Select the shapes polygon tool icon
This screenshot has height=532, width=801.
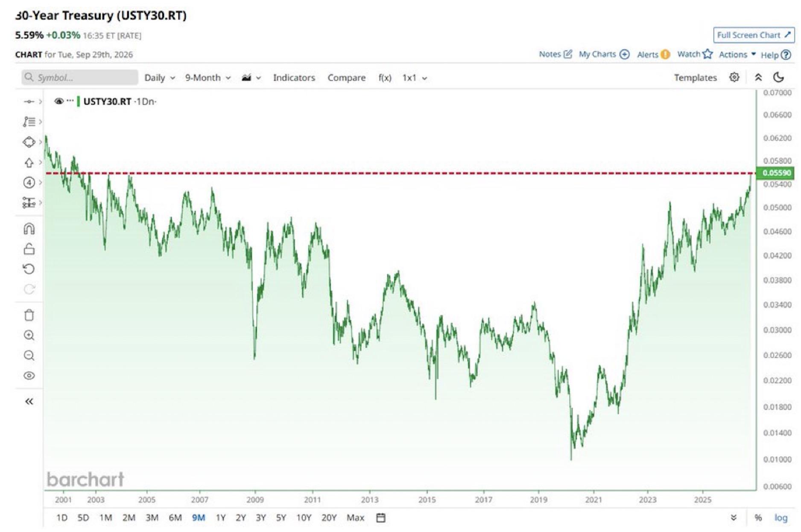pyautogui.click(x=29, y=142)
